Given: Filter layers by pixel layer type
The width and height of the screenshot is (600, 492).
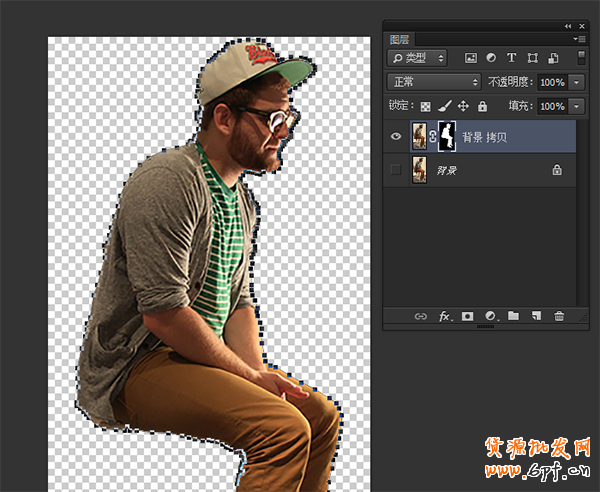Looking at the screenshot, I should pyautogui.click(x=471, y=58).
